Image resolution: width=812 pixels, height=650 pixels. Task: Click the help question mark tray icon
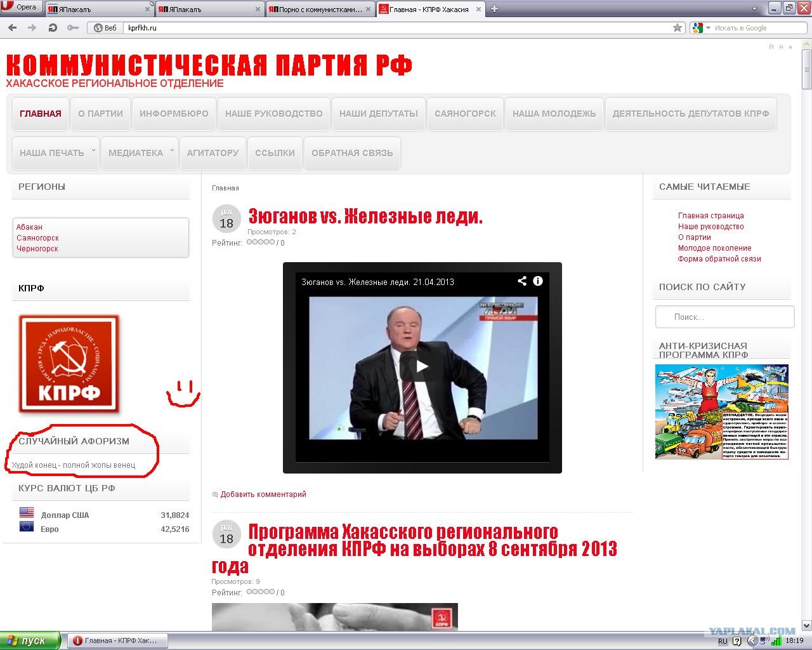click(737, 641)
